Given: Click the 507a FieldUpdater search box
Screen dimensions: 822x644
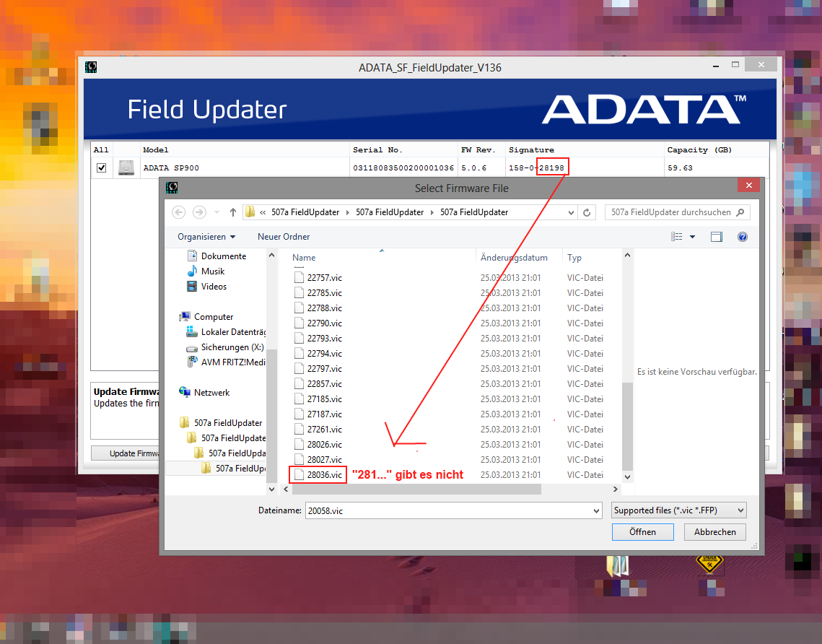Looking at the screenshot, I should click(x=678, y=212).
